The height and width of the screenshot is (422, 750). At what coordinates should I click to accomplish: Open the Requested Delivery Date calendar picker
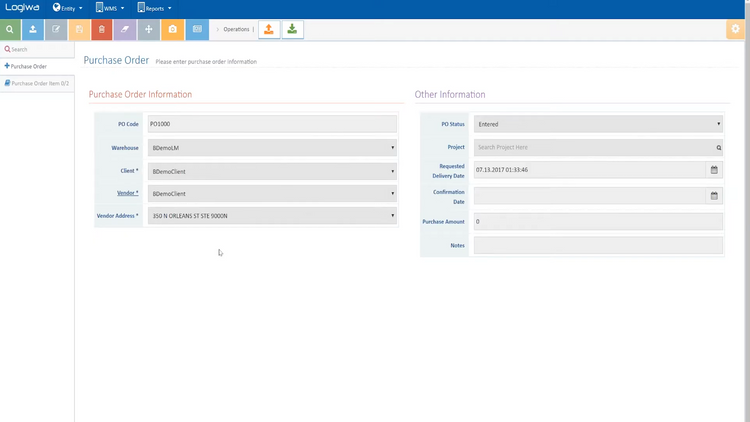714,170
